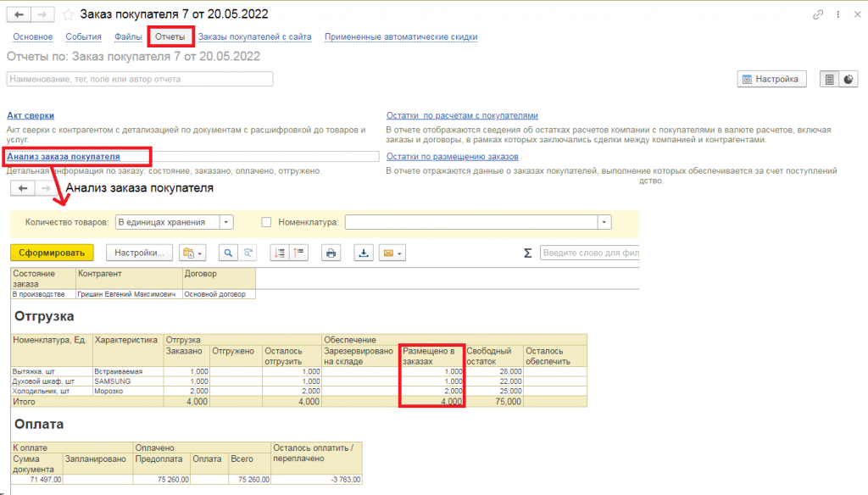Viewport: 868px width, 495px height.
Task: Open the Количество товаров dropdown arrow
Action: (225, 222)
